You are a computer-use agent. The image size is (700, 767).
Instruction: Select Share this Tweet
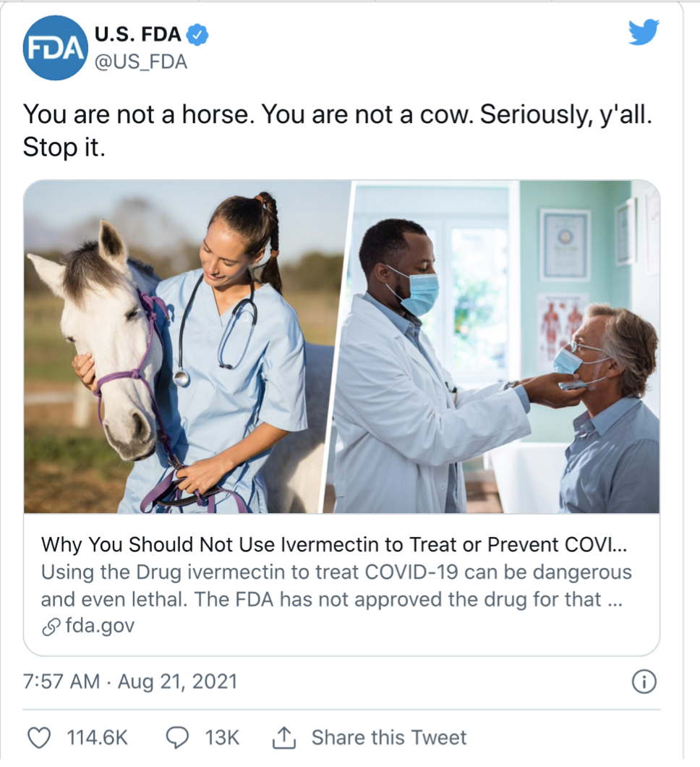pyautogui.click(x=389, y=737)
